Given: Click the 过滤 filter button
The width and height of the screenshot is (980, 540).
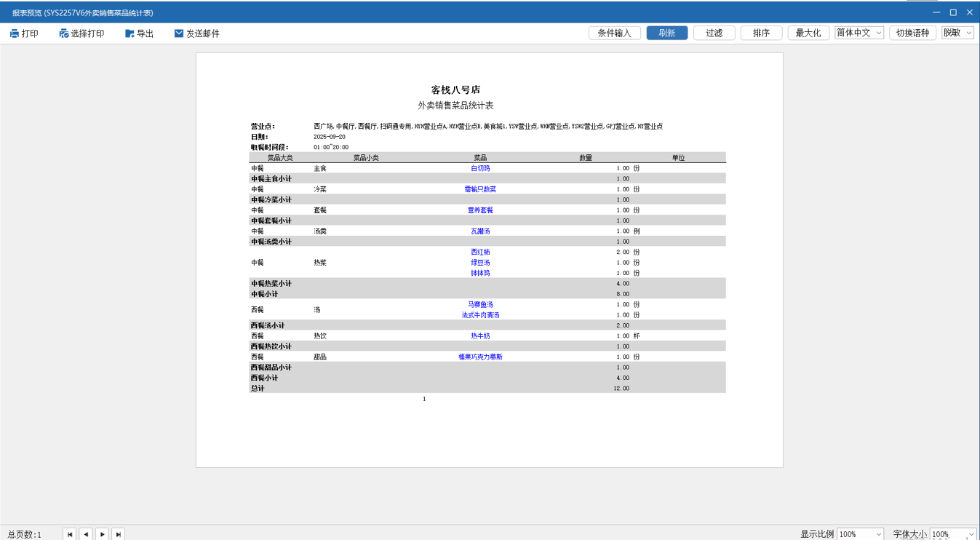Looking at the screenshot, I should coord(714,33).
